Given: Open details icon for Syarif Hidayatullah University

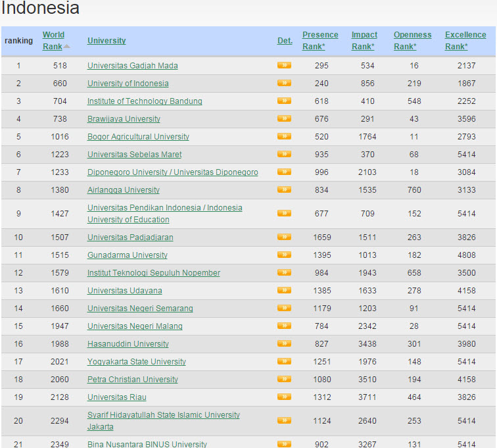Looking at the screenshot, I should 284,421.
